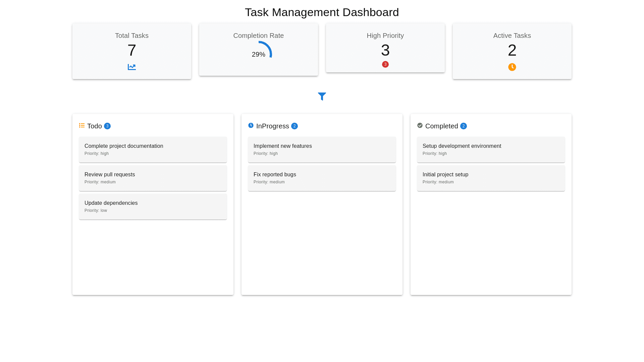Select the Review pull requests task card
Image resolution: width=644 pixels, height=362 pixels.
153,178
